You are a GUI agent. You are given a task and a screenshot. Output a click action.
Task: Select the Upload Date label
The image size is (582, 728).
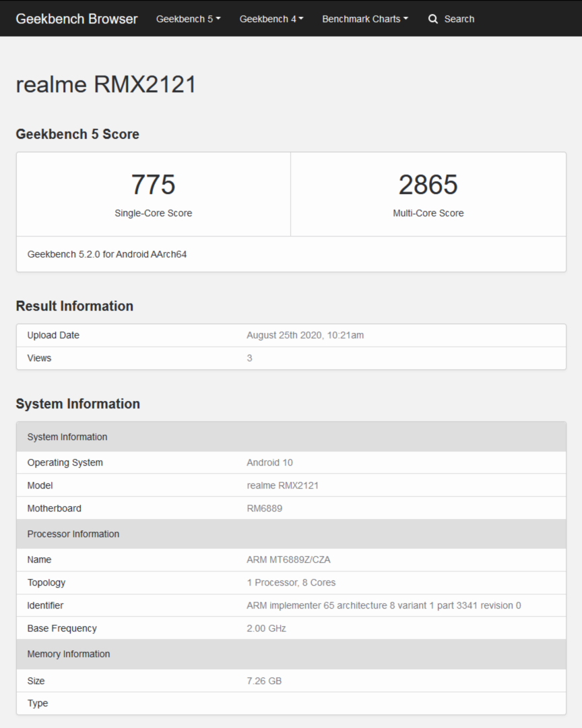click(53, 335)
